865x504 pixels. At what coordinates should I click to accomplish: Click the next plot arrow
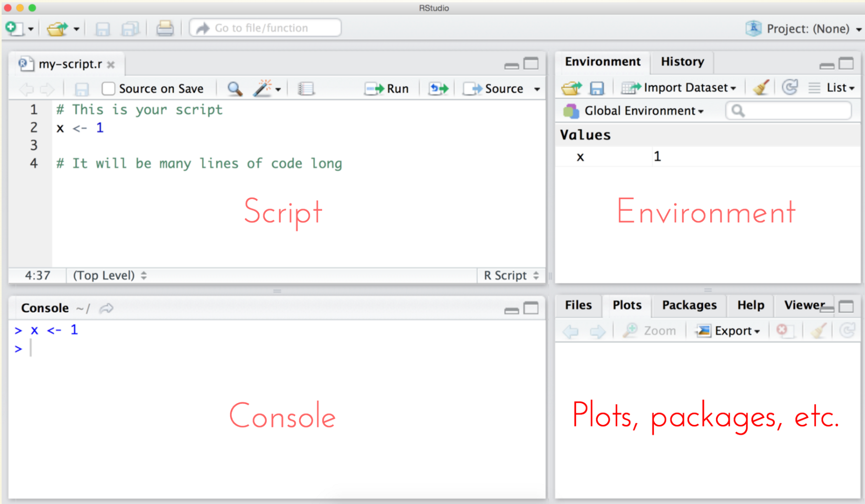pos(598,331)
